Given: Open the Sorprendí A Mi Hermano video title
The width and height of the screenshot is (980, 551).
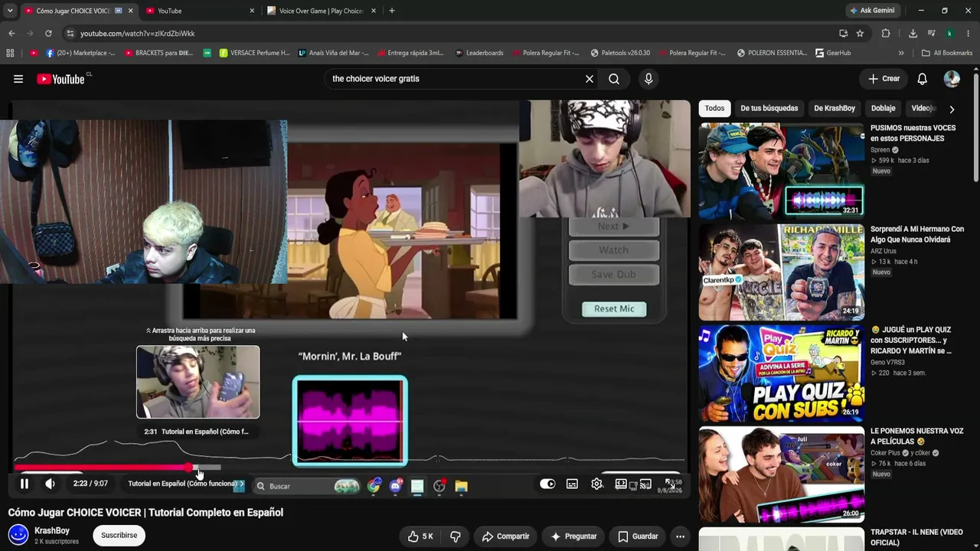Looking at the screenshot, I should 917,234.
